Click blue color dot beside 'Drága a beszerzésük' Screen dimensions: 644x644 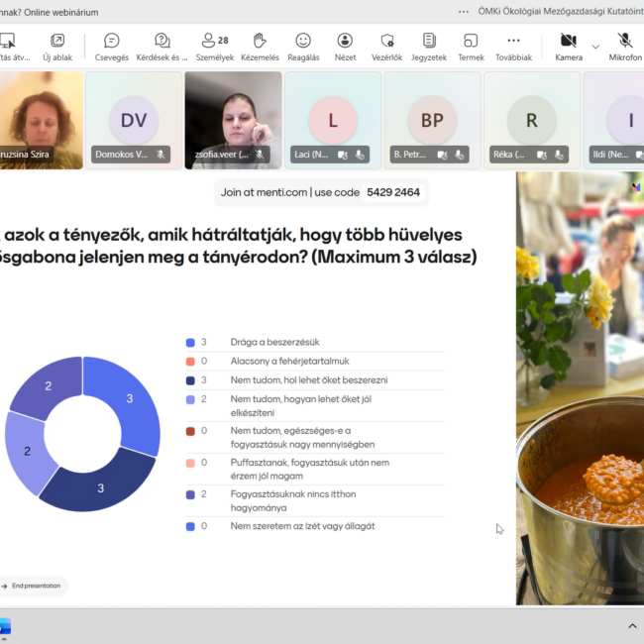tap(189, 342)
